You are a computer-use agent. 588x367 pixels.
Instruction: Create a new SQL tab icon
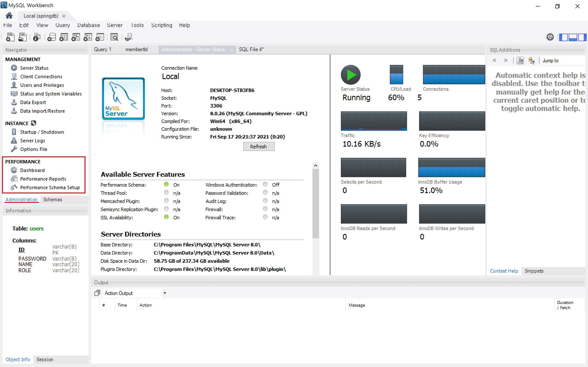pos(10,37)
